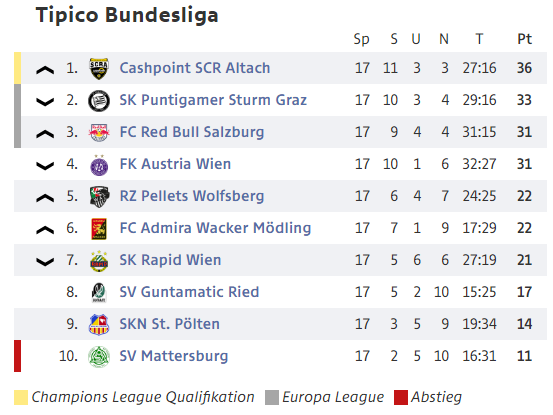Click the Pt points column header
The width and height of the screenshot is (553, 415).
point(524,39)
